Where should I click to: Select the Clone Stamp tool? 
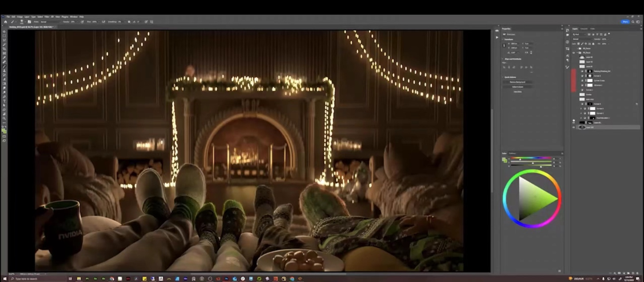(4, 70)
